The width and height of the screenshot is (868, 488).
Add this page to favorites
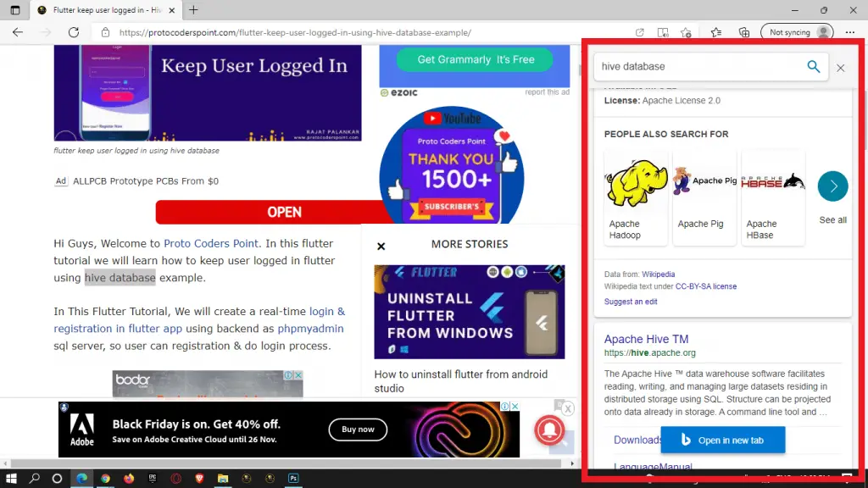click(x=686, y=32)
